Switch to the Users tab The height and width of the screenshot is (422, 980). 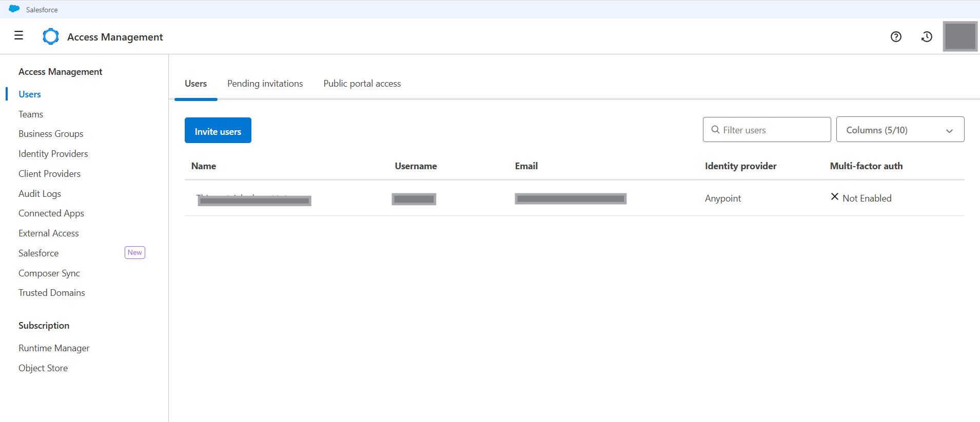(196, 84)
